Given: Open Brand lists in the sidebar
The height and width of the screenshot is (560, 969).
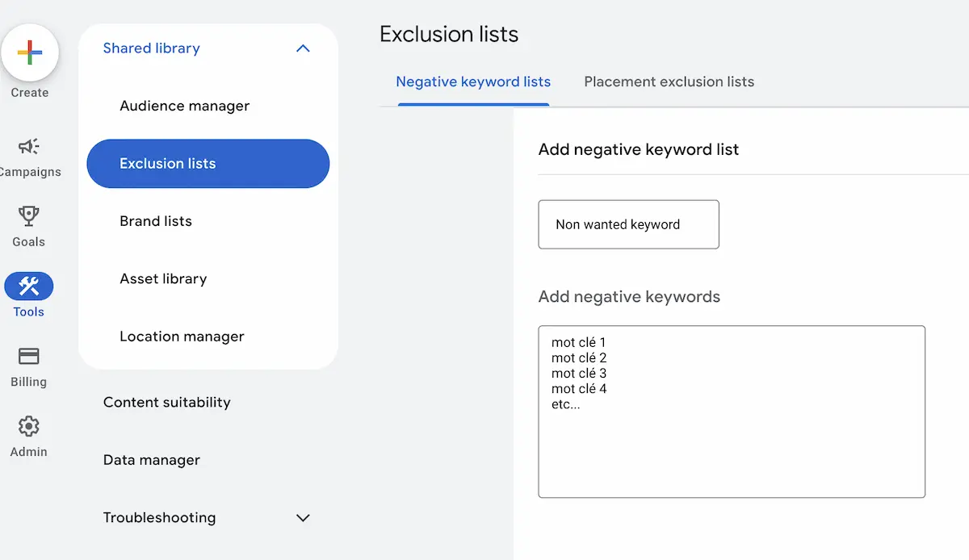Looking at the screenshot, I should (156, 221).
